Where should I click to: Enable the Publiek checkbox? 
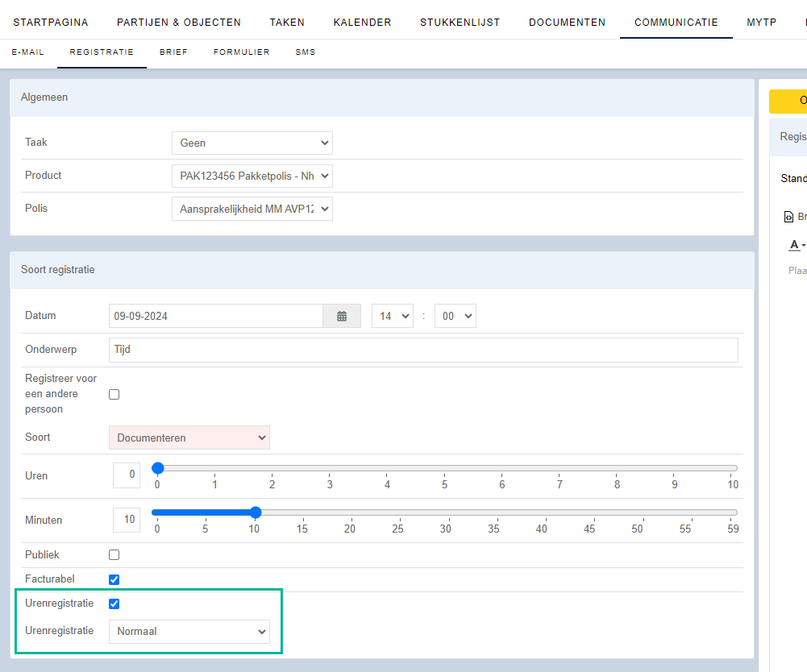pyautogui.click(x=114, y=554)
